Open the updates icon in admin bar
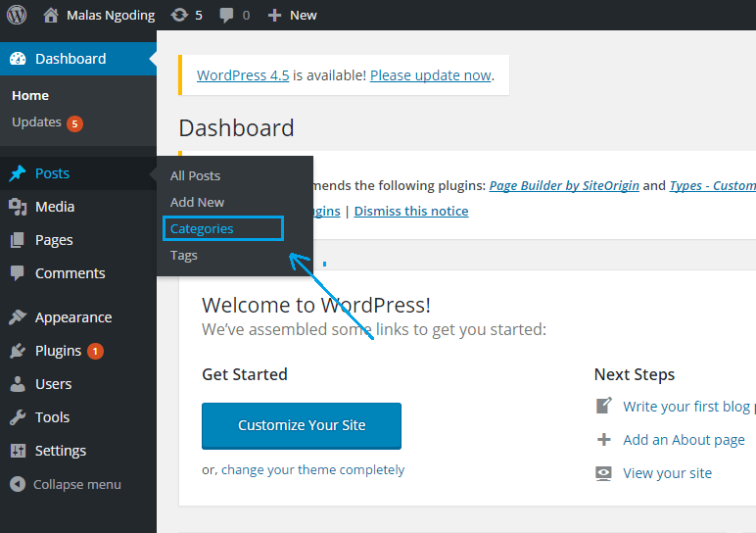This screenshot has width=756, height=533. click(179, 15)
